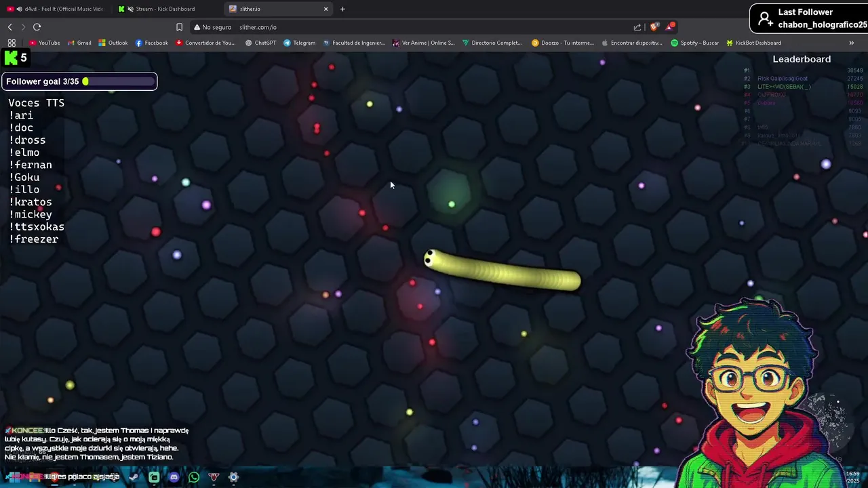
Task: Click the !elmo voice command
Action: 24,152
